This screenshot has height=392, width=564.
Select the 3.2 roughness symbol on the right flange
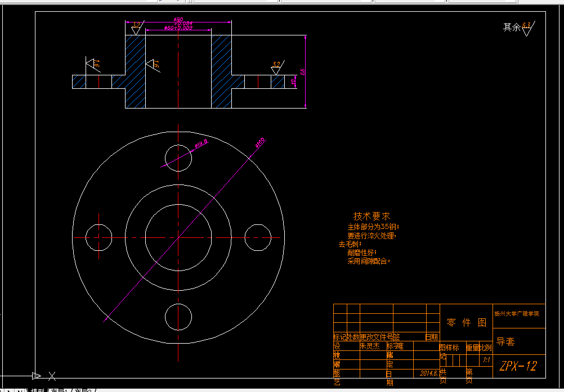click(x=277, y=67)
